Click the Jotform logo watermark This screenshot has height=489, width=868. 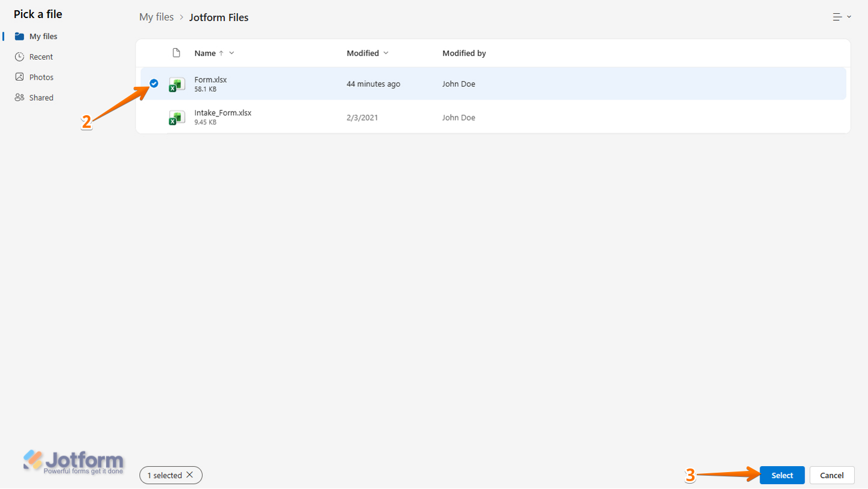[x=74, y=462]
